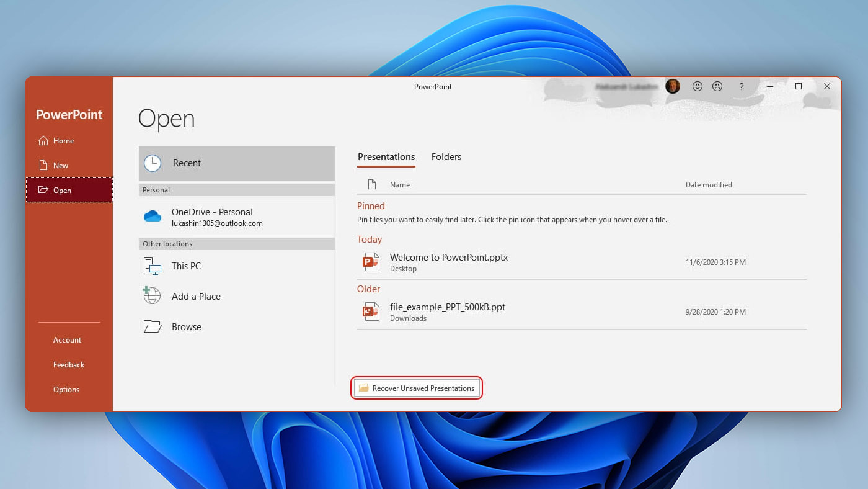Screen dimensions: 868x489
Task: Click the file type column icon header
Action: 372,184
